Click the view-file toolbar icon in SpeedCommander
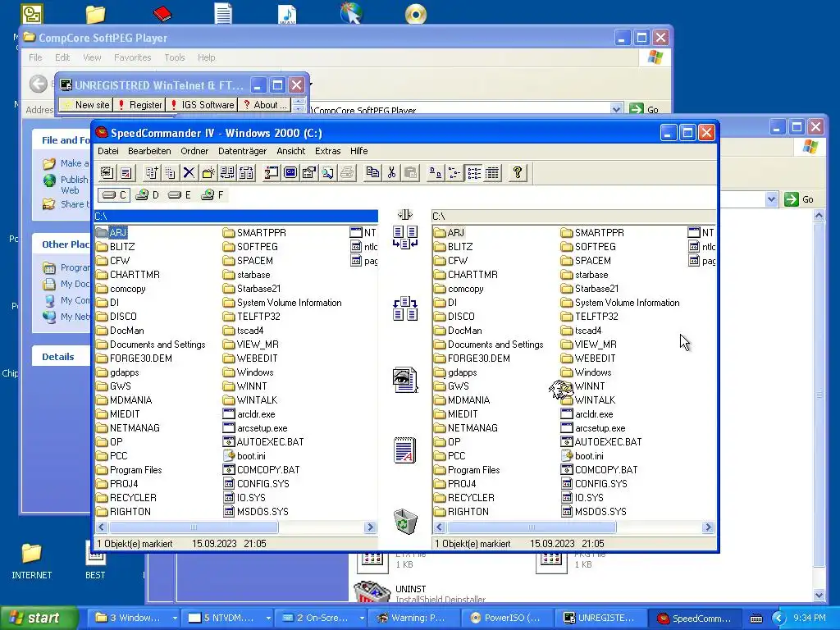 [x=107, y=173]
